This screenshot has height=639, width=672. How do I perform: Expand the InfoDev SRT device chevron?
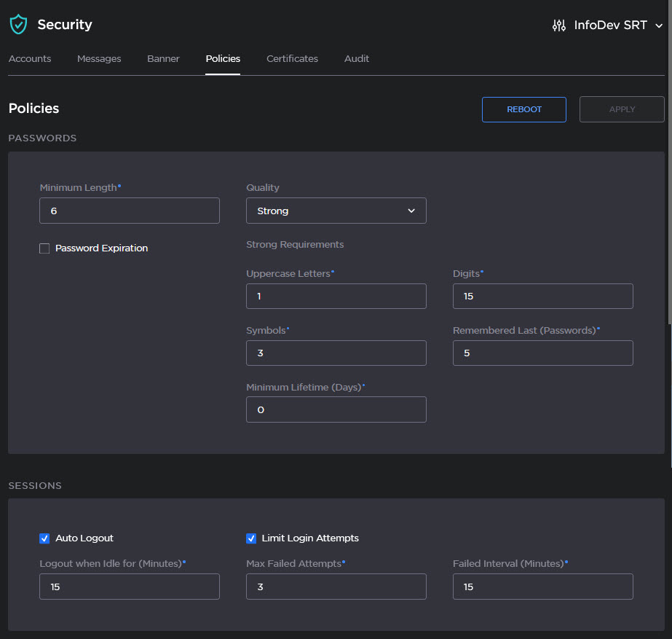coord(658,26)
